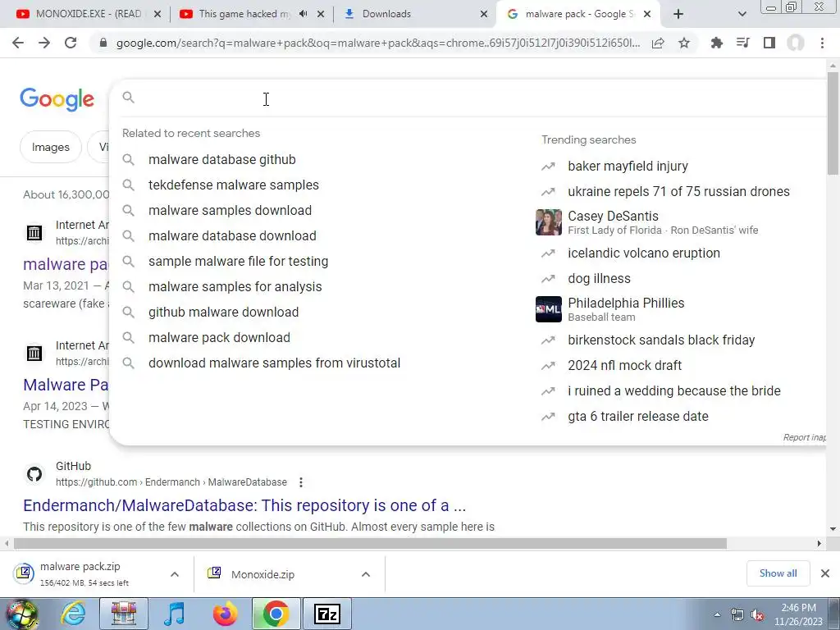The image size is (840, 630).
Task: Open the tab search dropdown chevron
Action: (x=742, y=14)
